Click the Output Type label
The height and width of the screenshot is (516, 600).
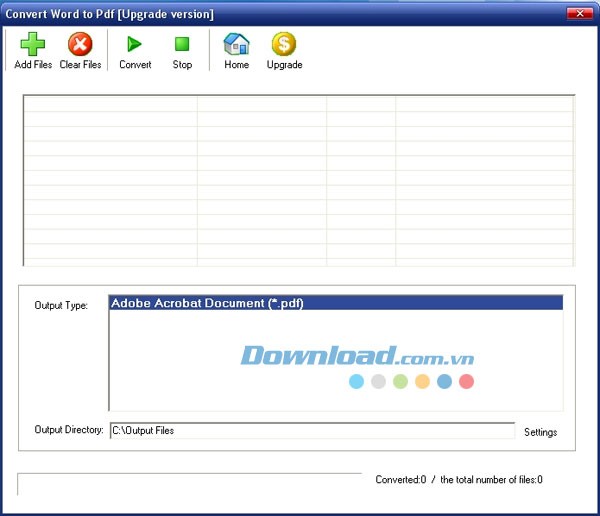pos(61,305)
